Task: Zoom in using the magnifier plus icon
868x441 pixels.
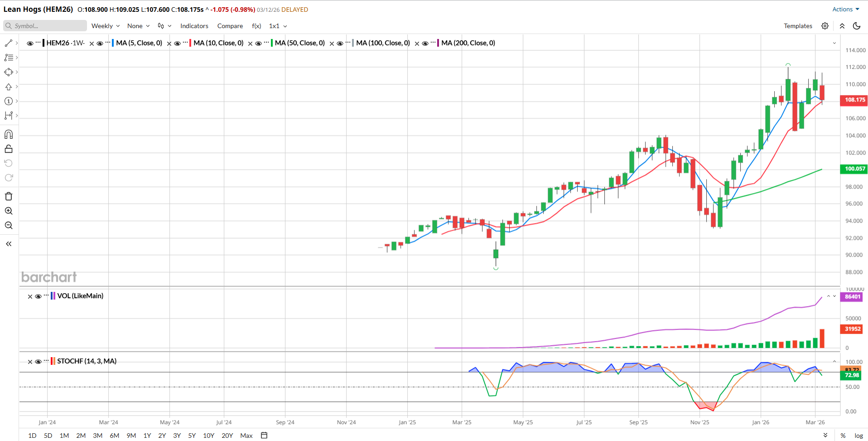Action: (8, 211)
